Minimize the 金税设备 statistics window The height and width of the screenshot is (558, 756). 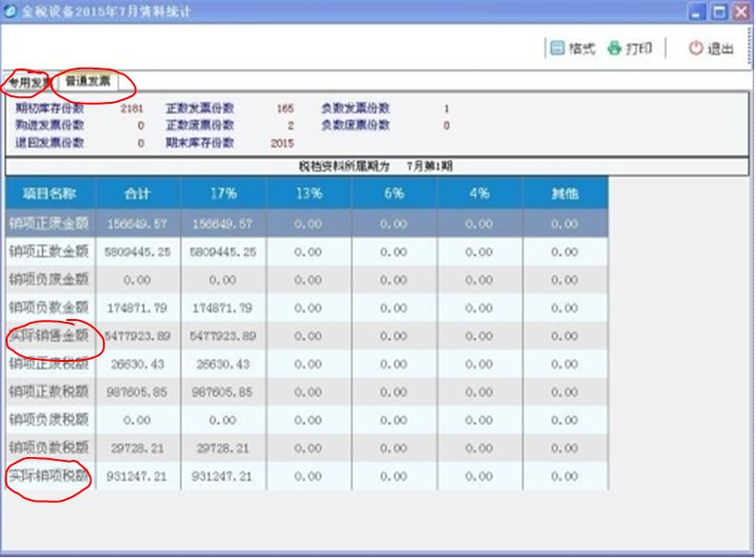click(x=699, y=11)
